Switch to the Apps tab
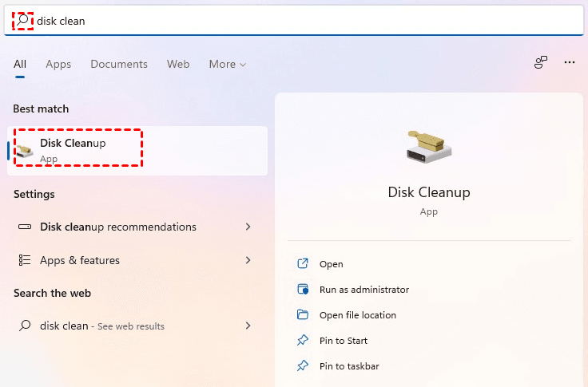Viewport: 588px width, 387px height. (x=58, y=64)
